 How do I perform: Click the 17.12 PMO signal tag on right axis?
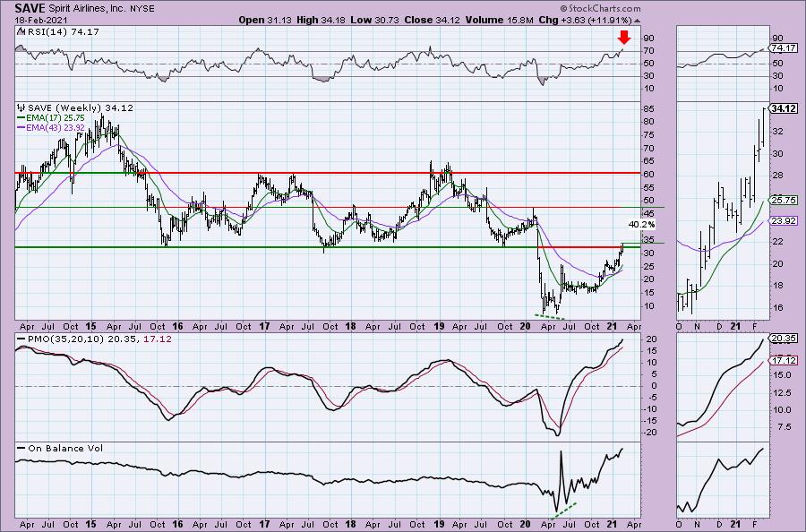(785, 360)
